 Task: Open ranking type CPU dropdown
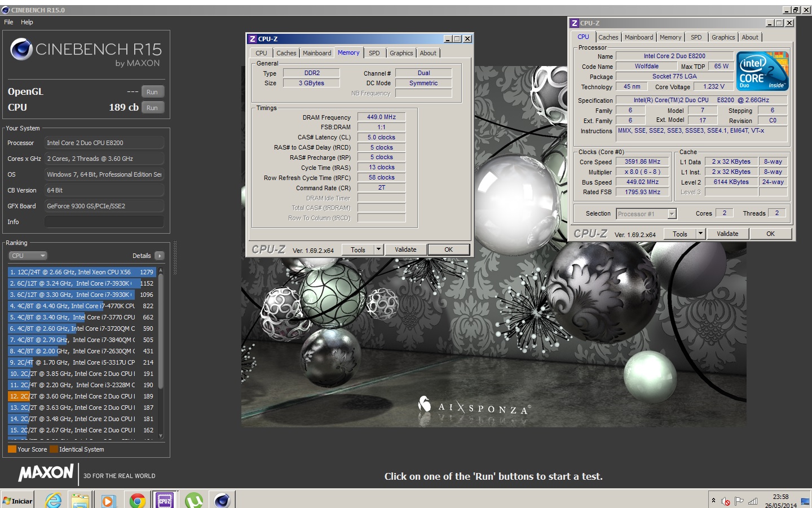[x=28, y=256]
